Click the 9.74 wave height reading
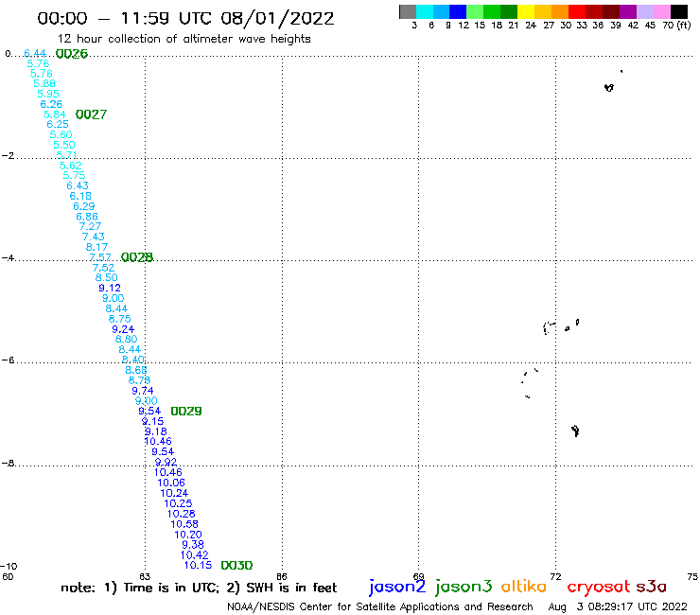This screenshot has height=615, width=700. [143, 391]
